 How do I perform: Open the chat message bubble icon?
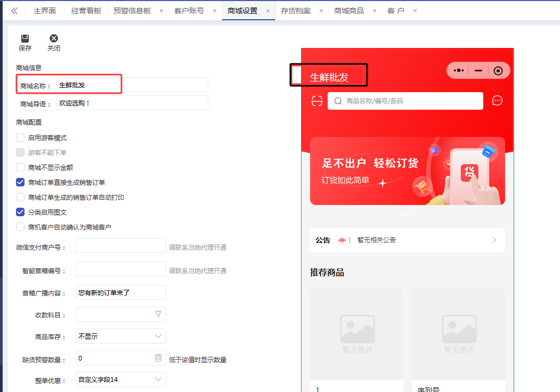tap(497, 101)
